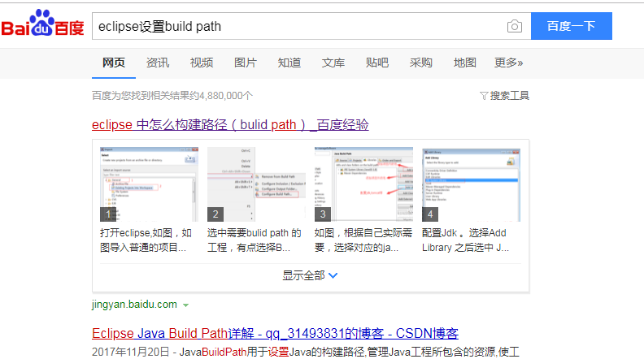
Task: Expand the 更多» menu
Action: [x=508, y=63]
